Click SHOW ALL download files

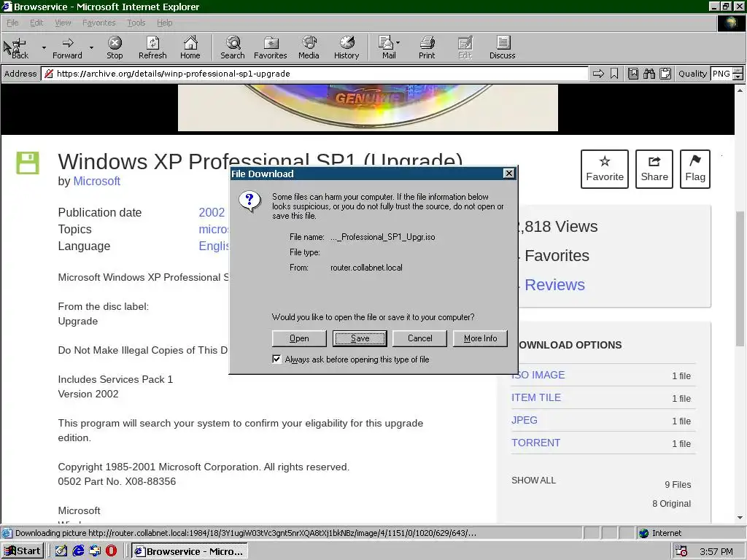533,480
